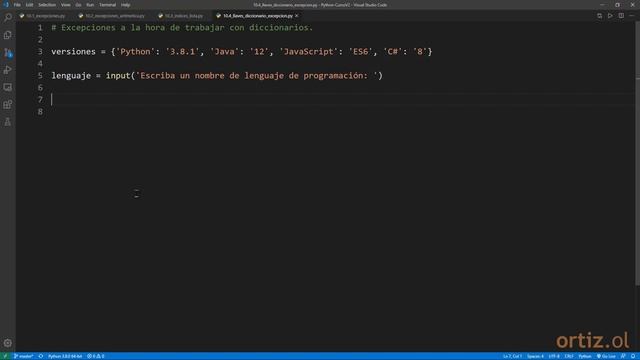The height and width of the screenshot is (360, 640).
Task: Click line number 5 in the gutter
Action: pos(40,76)
